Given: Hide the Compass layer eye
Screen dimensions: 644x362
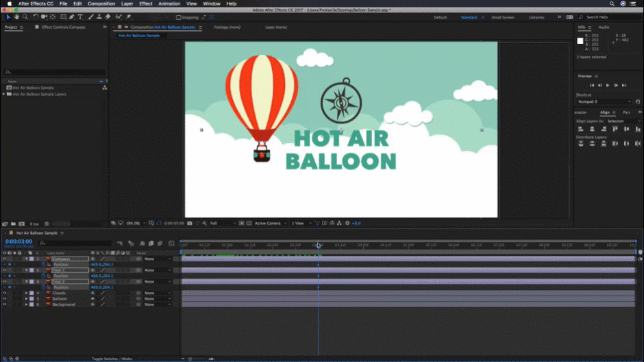Looking at the screenshot, I should coord(5,259).
